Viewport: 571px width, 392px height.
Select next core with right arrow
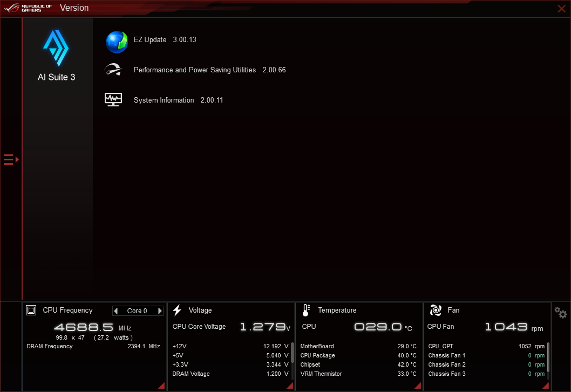(x=160, y=311)
